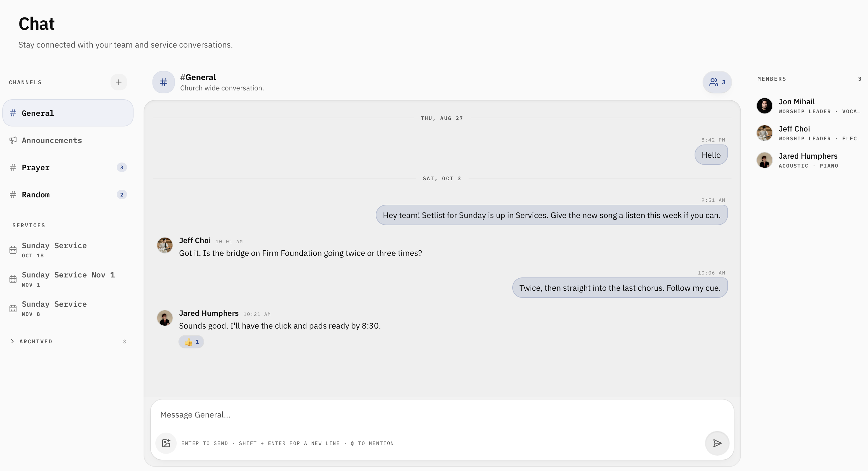The image size is (868, 471).
Task: Click Jeff Choi's avatar in Members panel
Action: (x=765, y=133)
